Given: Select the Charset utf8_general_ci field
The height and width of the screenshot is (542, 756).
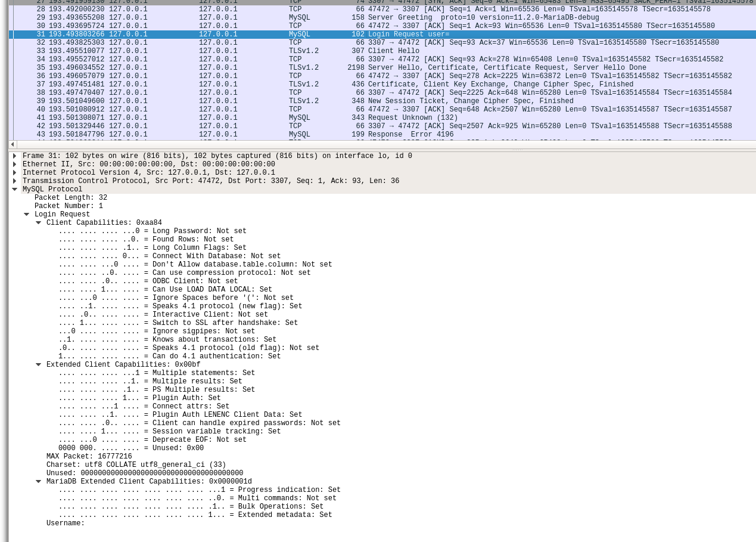Looking at the screenshot, I should [136, 465].
